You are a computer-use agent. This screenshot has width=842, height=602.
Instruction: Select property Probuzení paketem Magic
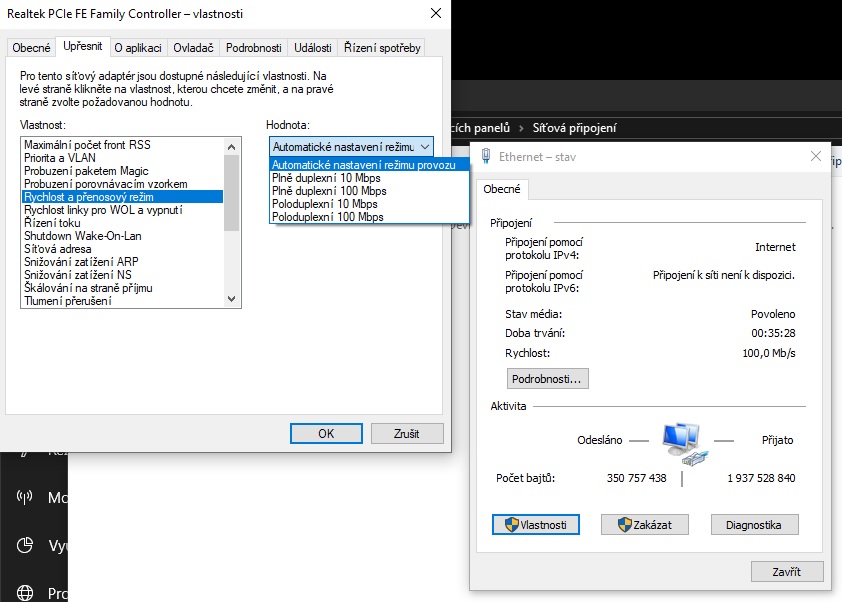(x=122, y=171)
